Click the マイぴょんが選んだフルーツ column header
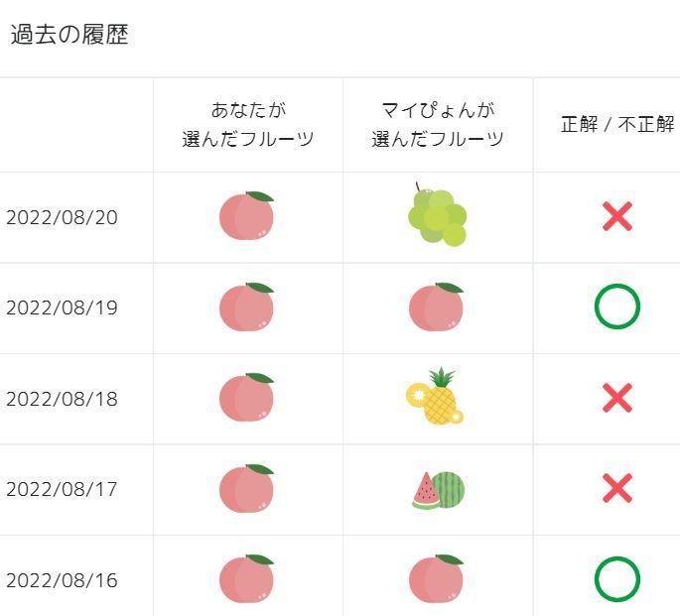Viewport: 680px width, 616px height. [x=438, y=125]
